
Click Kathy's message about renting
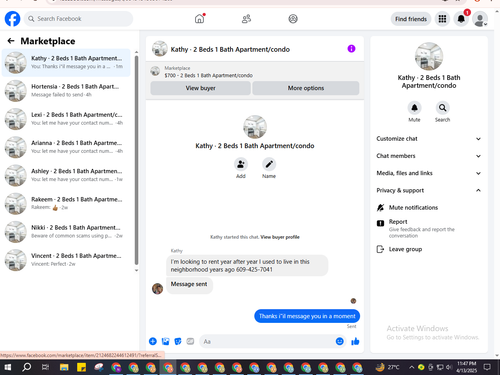247,265
